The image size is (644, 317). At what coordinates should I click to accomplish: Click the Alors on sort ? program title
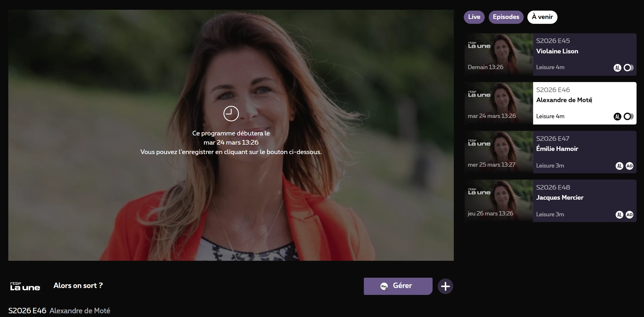coord(78,285)
